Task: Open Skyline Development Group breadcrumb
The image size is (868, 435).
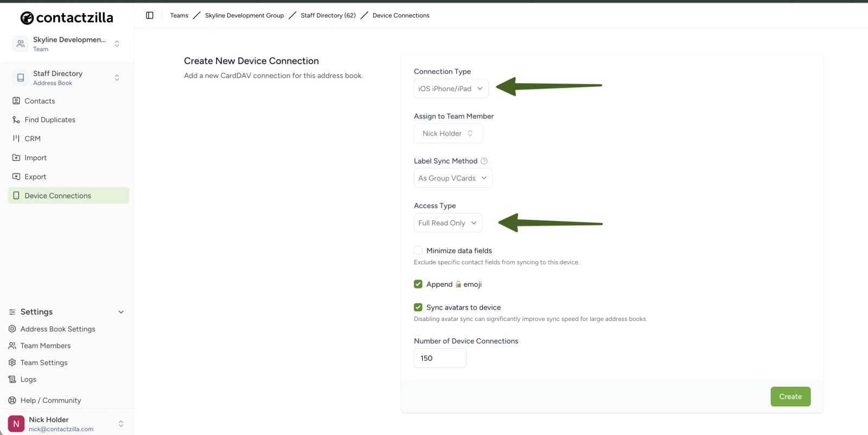Action: (244, 15)
